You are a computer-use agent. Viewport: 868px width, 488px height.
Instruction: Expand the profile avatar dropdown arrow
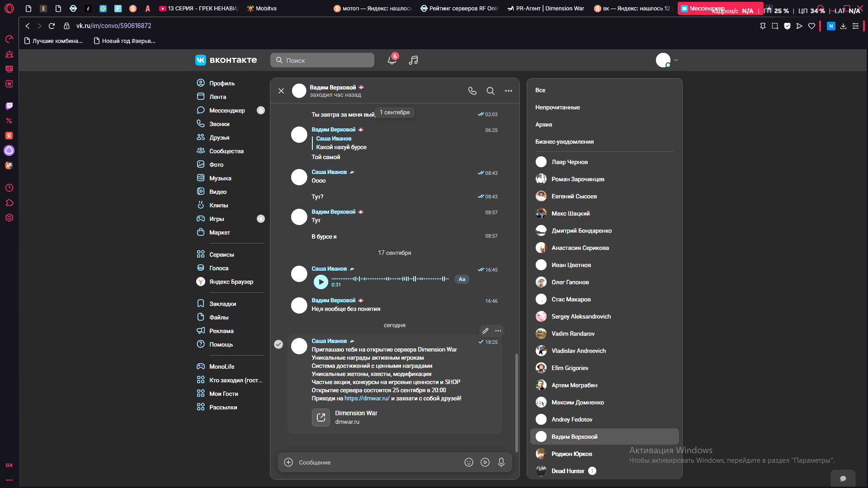coord(676,60)
